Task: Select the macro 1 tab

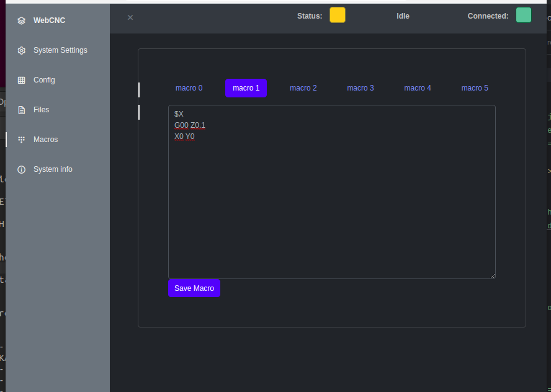Action: [x=246, y=88]
